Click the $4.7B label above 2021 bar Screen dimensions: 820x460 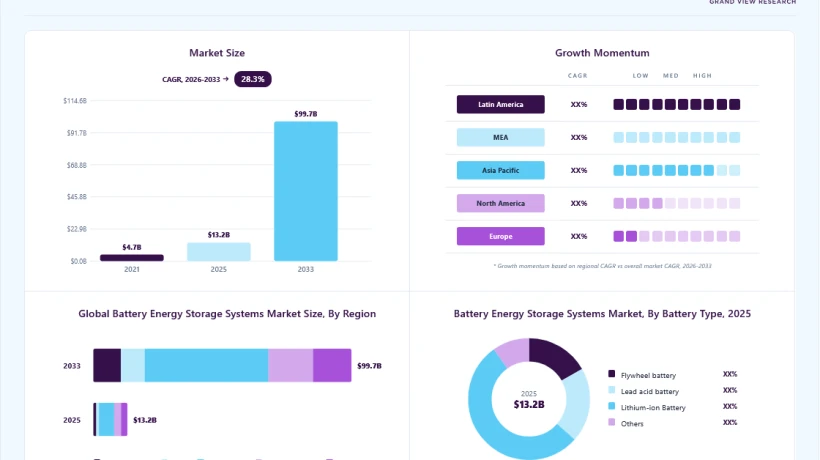click(132, 247)
